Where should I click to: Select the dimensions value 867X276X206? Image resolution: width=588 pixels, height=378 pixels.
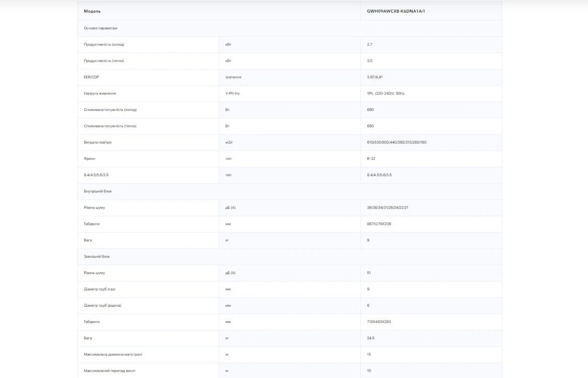(x=379, y=224)
